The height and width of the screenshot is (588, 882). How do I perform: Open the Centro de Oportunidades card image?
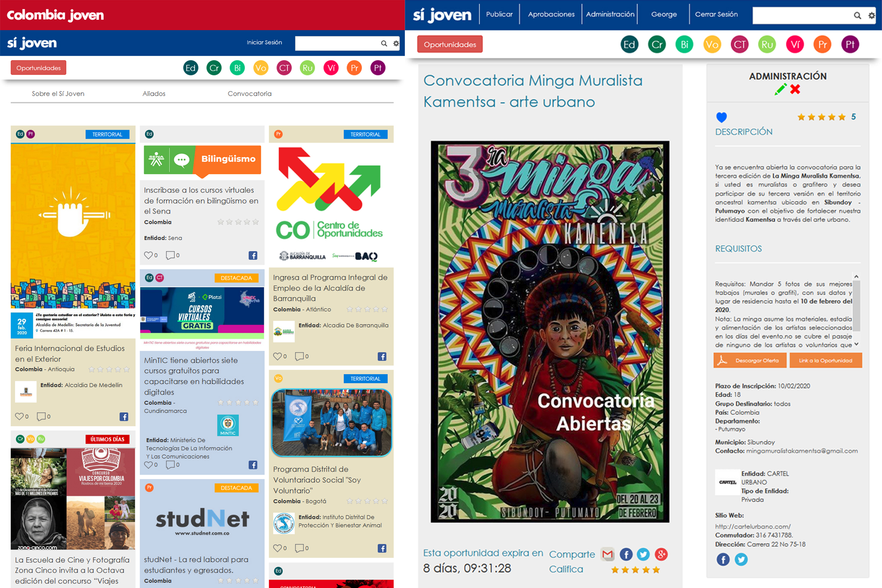coord(331,205)
